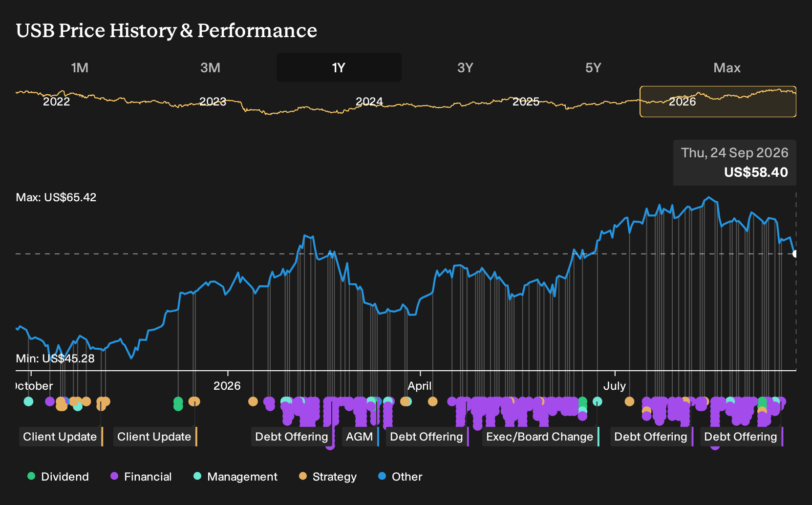
Task: Click the green dividend dot before 2026
Action: tap(178, 401)
